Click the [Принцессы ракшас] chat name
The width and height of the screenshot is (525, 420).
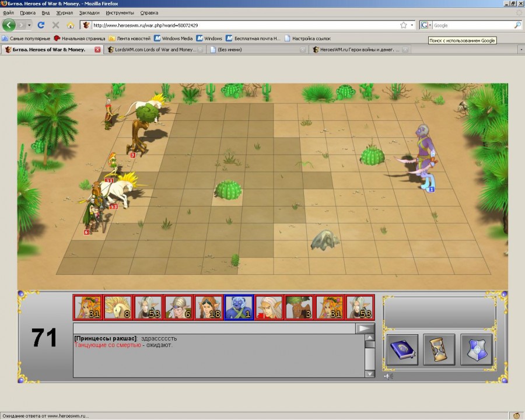pyautogui.click(x=106, y=338)
